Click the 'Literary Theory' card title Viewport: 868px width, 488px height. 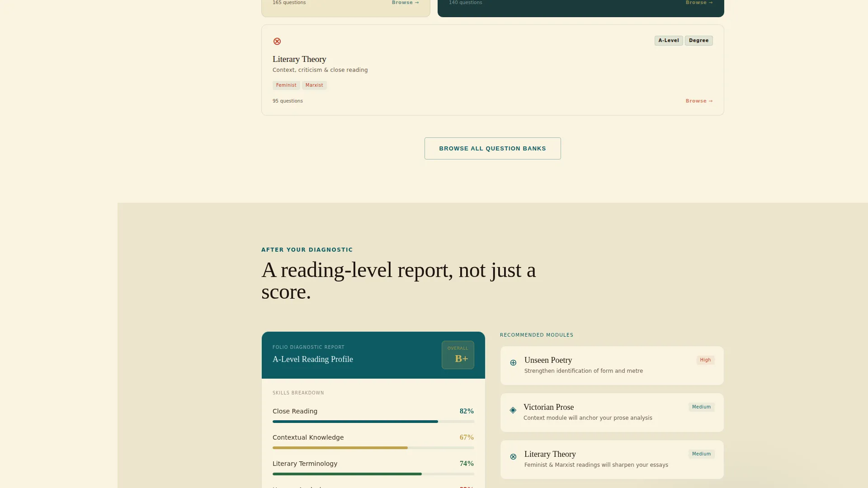point(299,59)
